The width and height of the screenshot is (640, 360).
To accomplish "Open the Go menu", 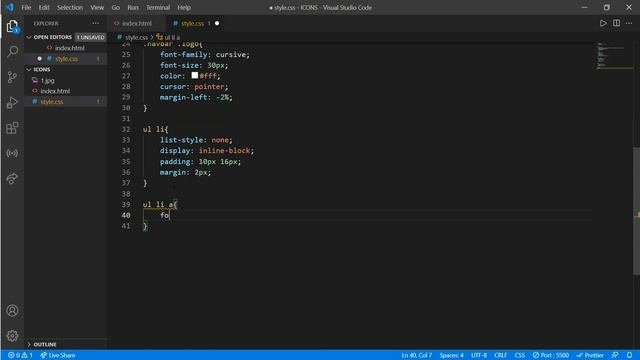I will pyautogui.click(x=116, y=7).
